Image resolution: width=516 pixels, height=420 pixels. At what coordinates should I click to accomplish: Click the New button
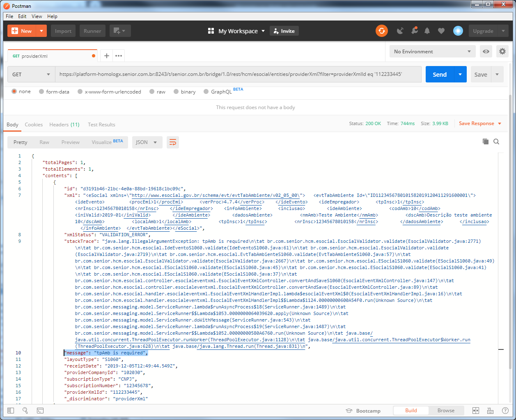tap(22, 31)
